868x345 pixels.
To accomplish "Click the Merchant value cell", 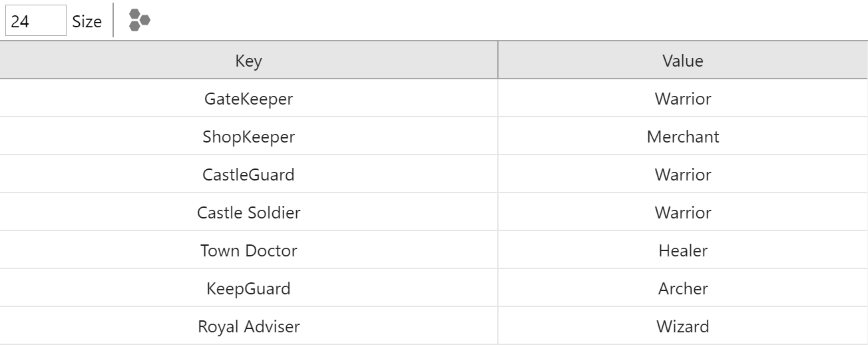I will point(682,137).
